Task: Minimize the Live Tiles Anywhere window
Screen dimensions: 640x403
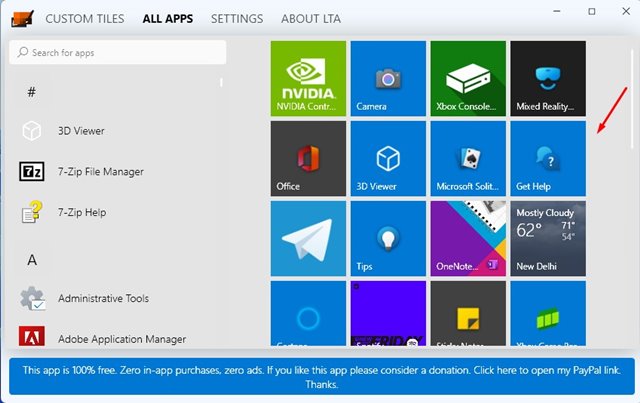Action: click(557, 11)
